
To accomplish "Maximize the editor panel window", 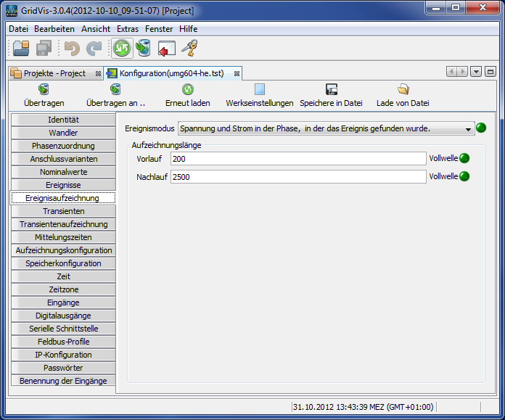I will pos(490,72).
